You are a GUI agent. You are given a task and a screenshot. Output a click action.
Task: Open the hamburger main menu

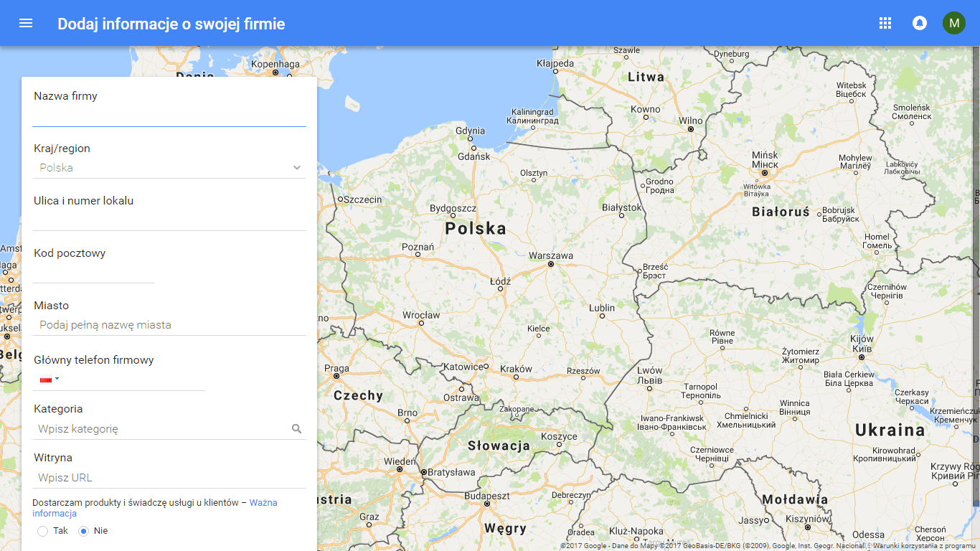coord(26,23)
